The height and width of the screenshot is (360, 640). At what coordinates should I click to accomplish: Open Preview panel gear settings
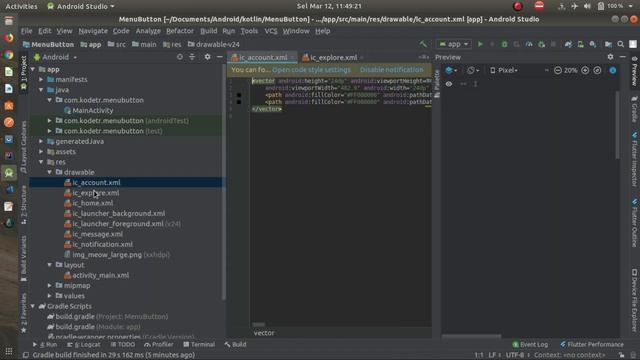tap(610, 57)
